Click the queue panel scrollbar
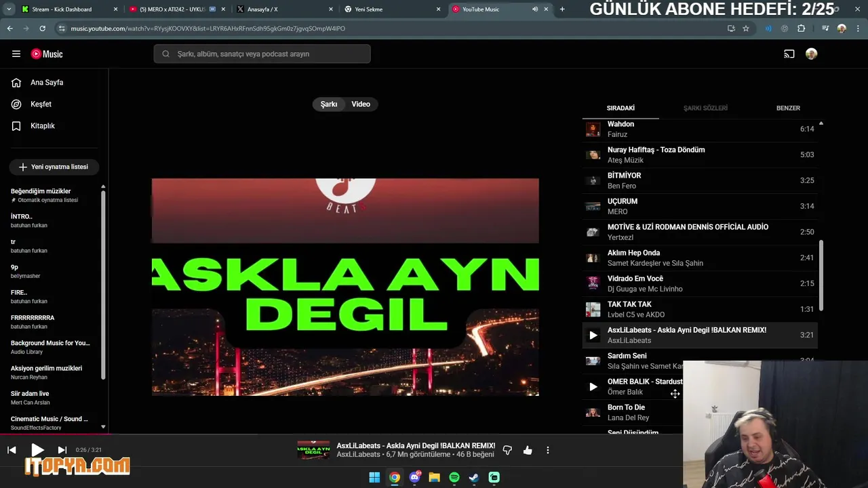Screen dimensions: 868x488 point(821,275)
